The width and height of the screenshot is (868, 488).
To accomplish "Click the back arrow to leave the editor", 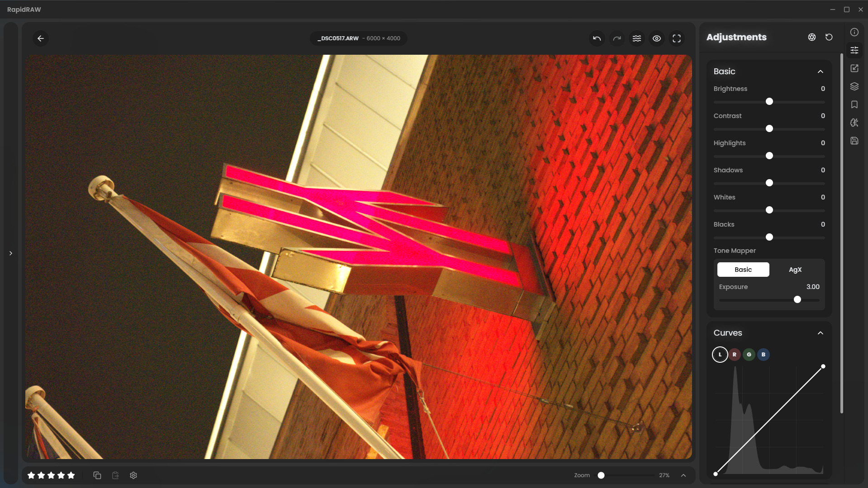I will 41,38.
